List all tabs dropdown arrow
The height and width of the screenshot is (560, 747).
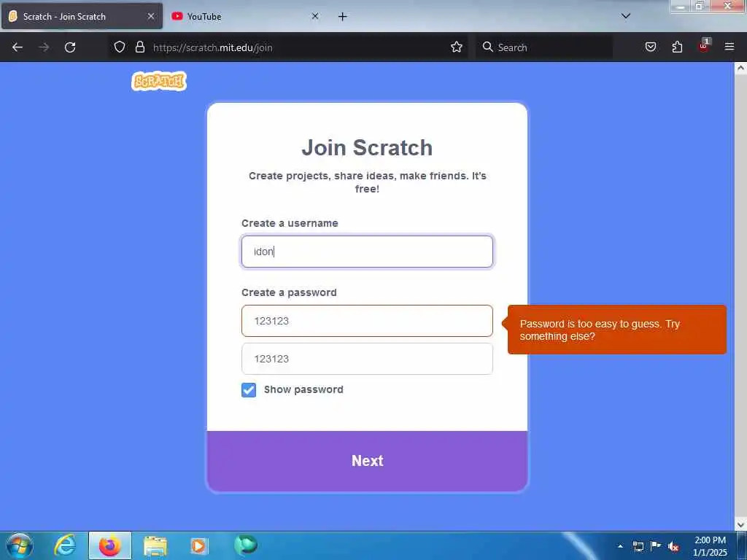[x=626, y=16]
